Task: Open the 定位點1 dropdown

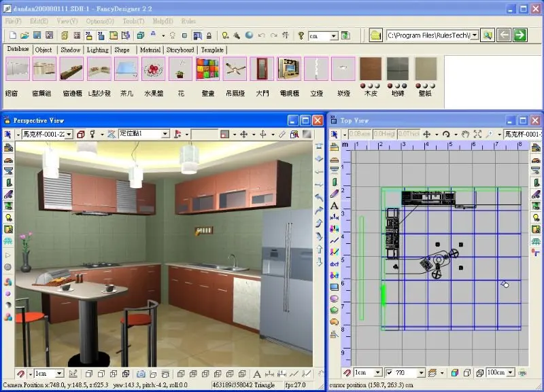Action: point(165,134)
